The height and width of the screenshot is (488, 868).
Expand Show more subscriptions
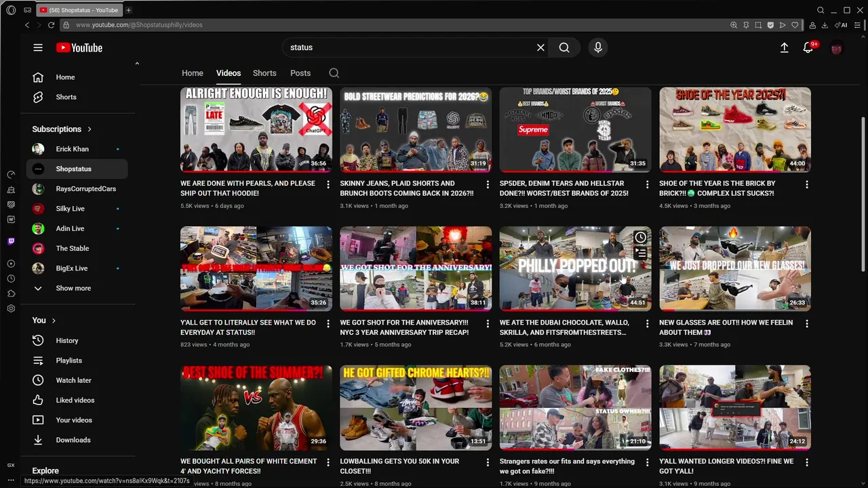point(77,288)
